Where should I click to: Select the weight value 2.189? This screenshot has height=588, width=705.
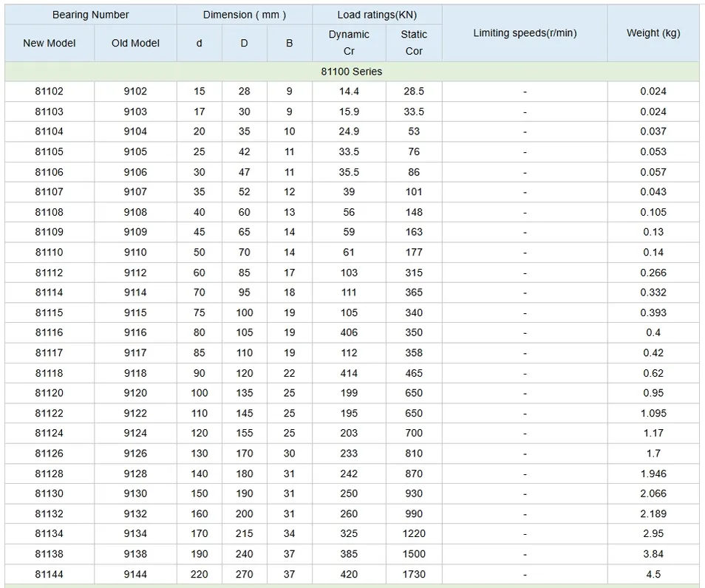[x=653, y=513]
